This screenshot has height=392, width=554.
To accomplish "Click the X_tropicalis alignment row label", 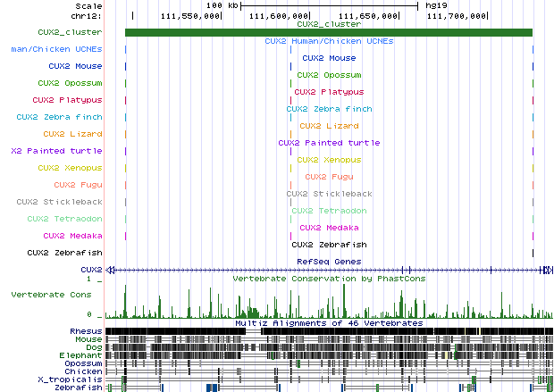I will (x=75, y=380).
